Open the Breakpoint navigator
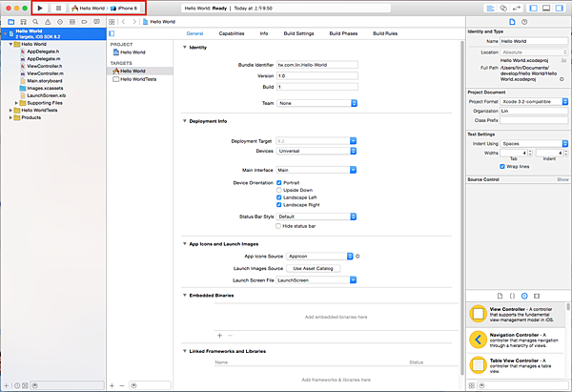The image size is (572, 392). [84, 22]
